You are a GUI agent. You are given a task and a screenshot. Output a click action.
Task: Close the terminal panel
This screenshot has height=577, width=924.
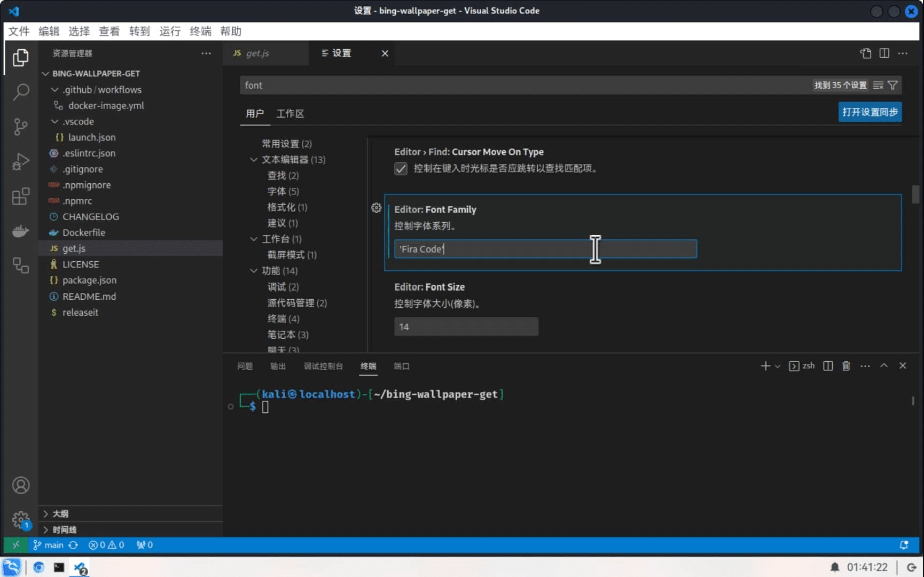[x=903, y=365]
